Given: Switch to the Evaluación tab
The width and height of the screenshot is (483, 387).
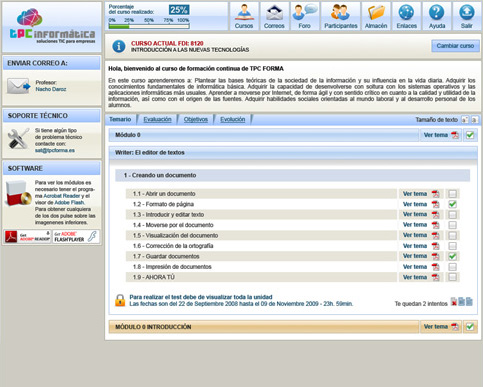Looking at the screenshot, I should (157, 119).
